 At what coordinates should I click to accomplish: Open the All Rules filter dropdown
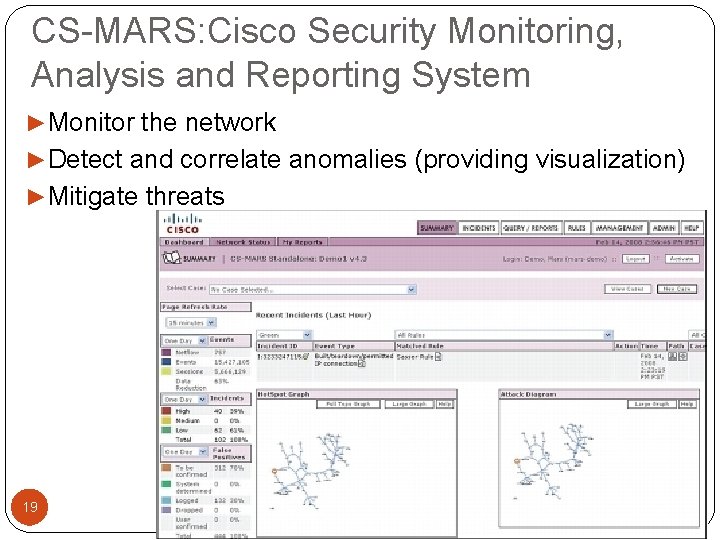pos(504,335)
